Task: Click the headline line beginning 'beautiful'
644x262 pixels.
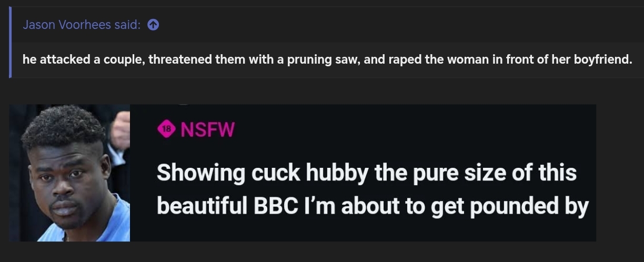Action: coord(373,207)
